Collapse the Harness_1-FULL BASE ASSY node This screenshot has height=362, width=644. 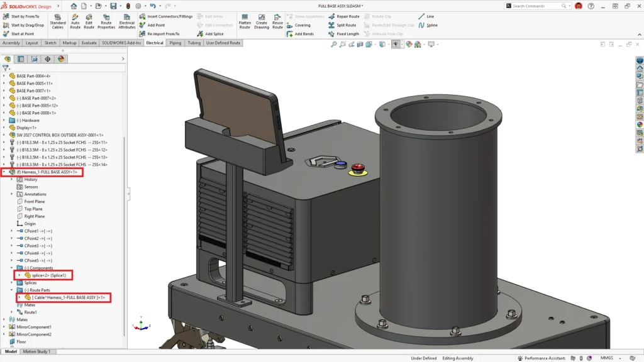tap(4, 172)
